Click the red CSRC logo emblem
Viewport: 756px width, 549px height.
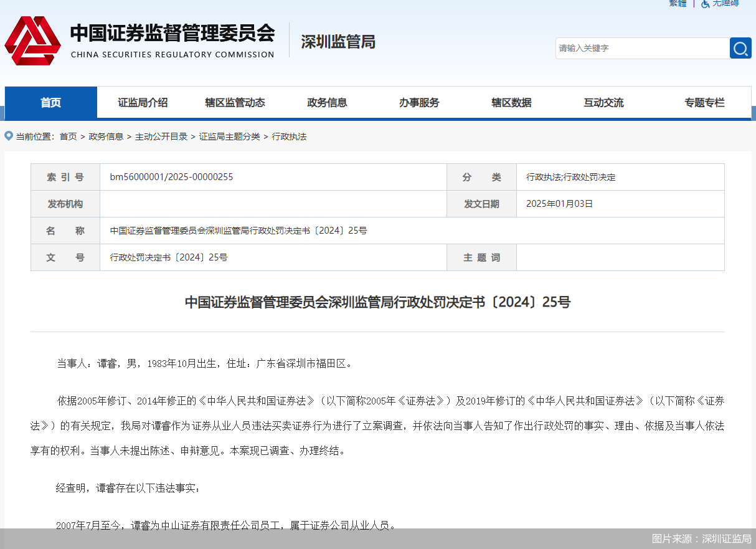32,41
